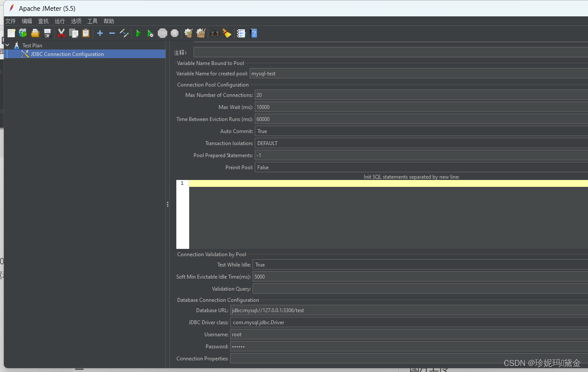588x372 pixels.
Task: Click the 'Database Connection Configuration' section title
Action: 218,300
